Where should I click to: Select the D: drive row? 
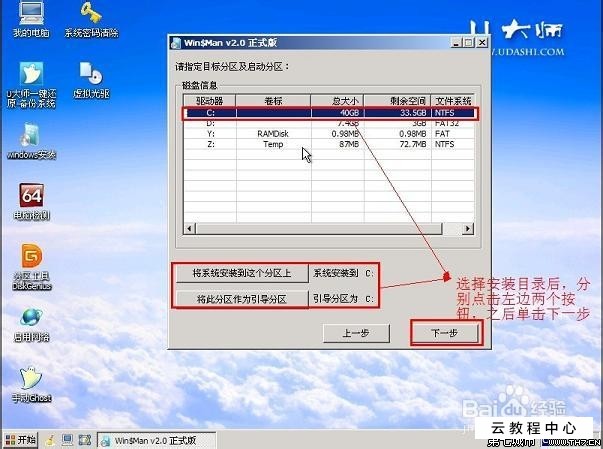point(329,123)
